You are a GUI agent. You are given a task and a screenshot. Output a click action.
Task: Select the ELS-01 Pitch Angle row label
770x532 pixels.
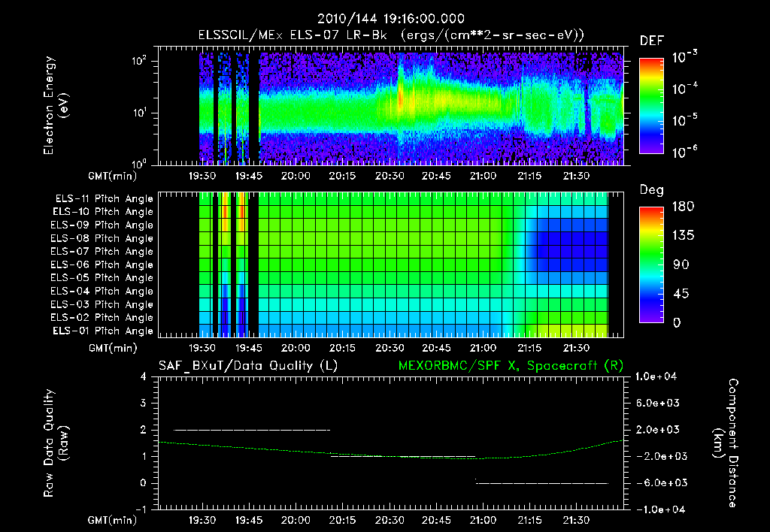(102, 331)
